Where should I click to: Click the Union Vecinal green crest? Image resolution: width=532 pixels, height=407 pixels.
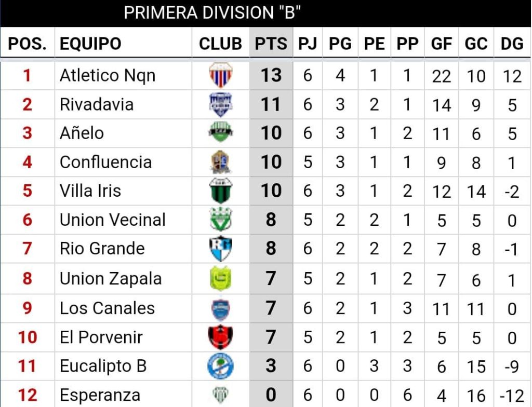coord(220,220)
